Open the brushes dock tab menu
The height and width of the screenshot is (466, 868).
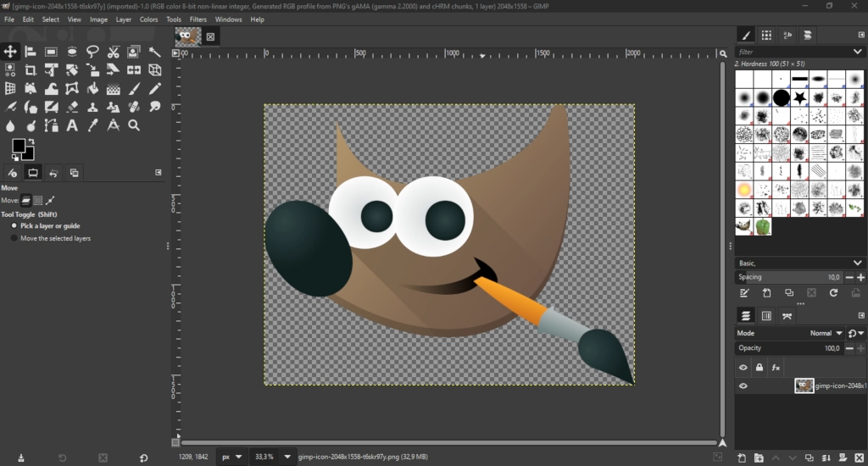pyautogui.click(x=861, y=35)
